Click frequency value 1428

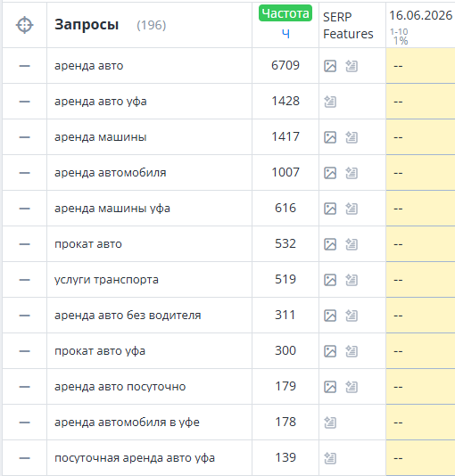point(285,101)
